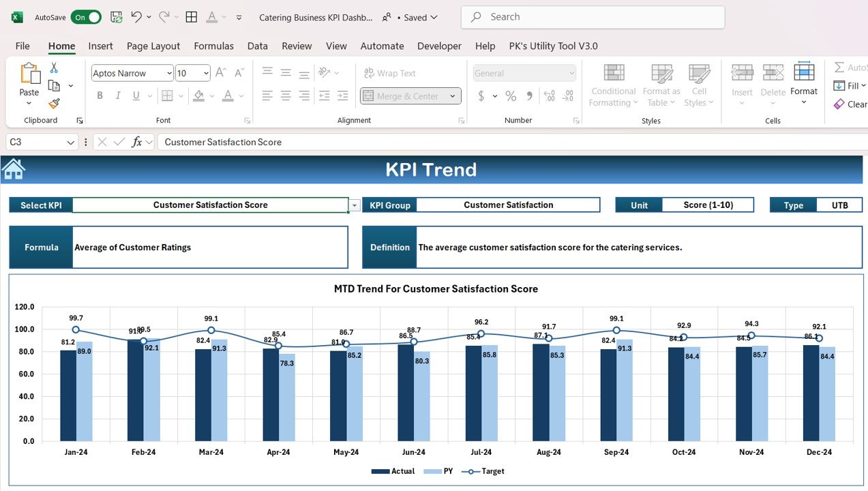Click the Increase Font Size icon

point(220,73)
